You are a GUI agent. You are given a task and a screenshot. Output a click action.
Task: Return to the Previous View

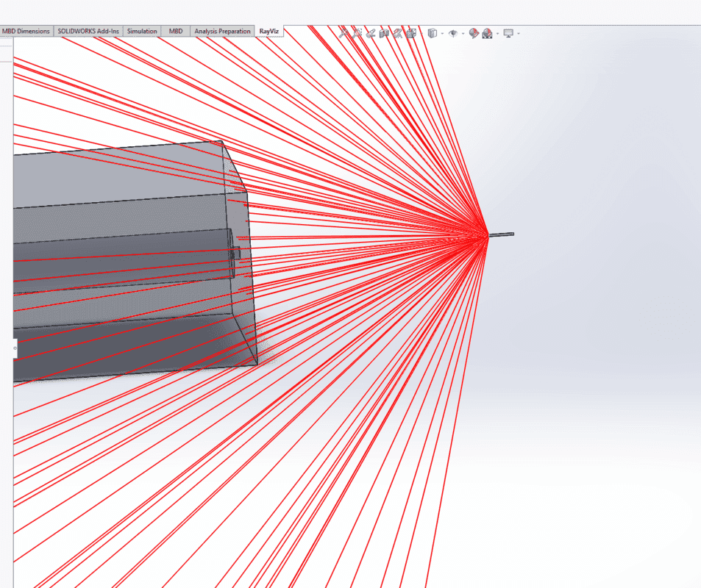[371, 33]
